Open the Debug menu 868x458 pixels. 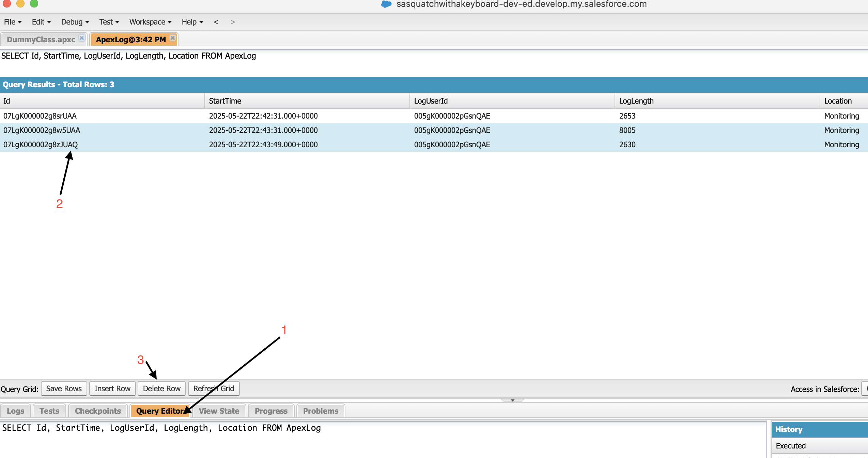pos(73,21)
